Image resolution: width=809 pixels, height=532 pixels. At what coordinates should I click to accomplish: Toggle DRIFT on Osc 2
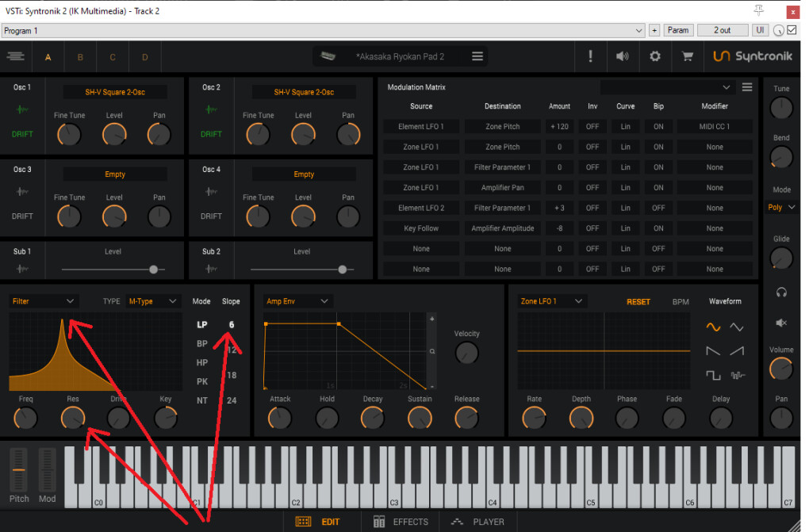pyautogui.click(x=211, y=134)
